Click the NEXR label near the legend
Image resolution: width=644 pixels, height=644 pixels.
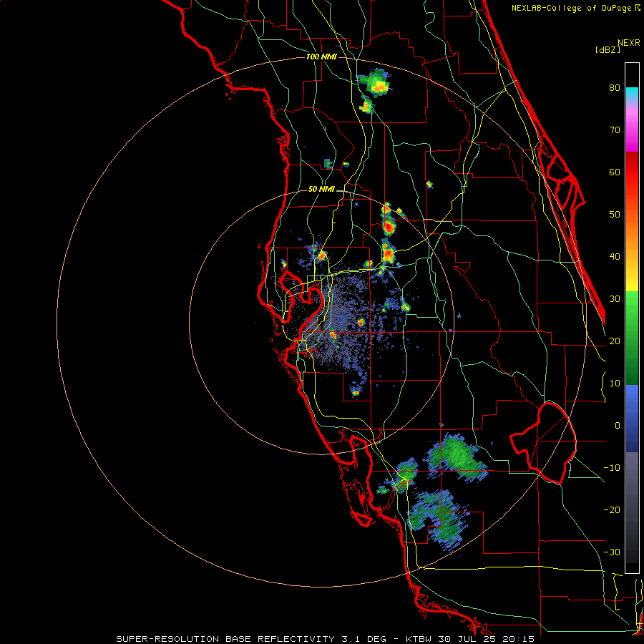coord(629,43)
